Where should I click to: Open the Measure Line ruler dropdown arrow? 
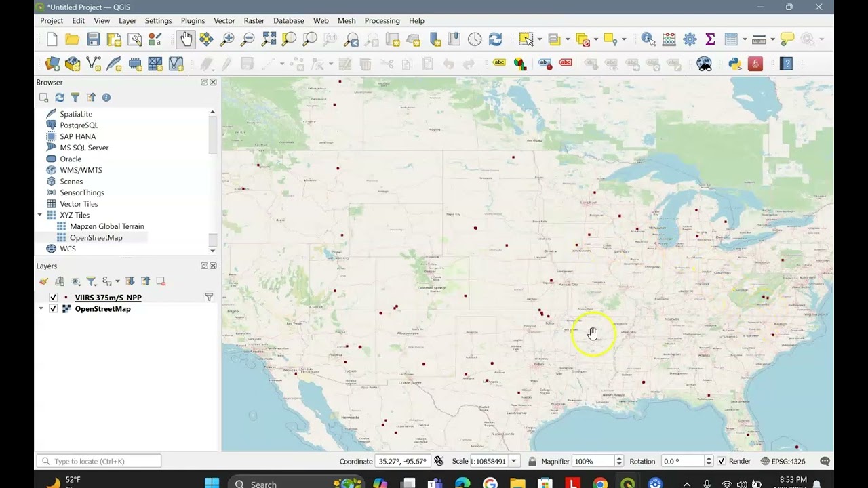[772, 39]
